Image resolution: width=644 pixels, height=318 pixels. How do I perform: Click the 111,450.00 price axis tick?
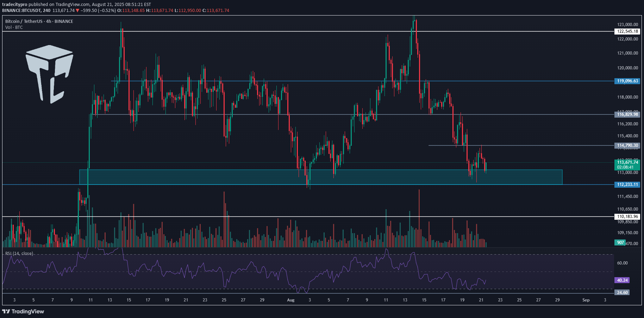[627, 196]
